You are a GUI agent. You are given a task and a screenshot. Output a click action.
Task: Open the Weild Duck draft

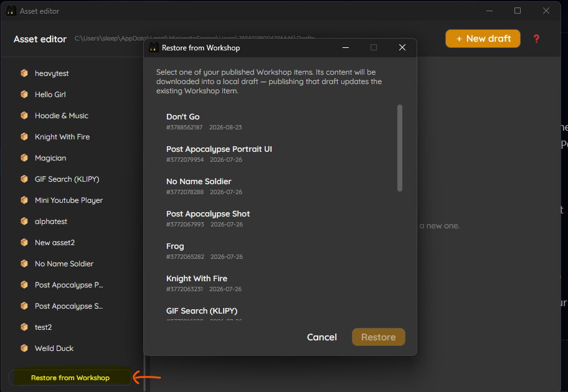pyautogui.click(x=54, y=348)
